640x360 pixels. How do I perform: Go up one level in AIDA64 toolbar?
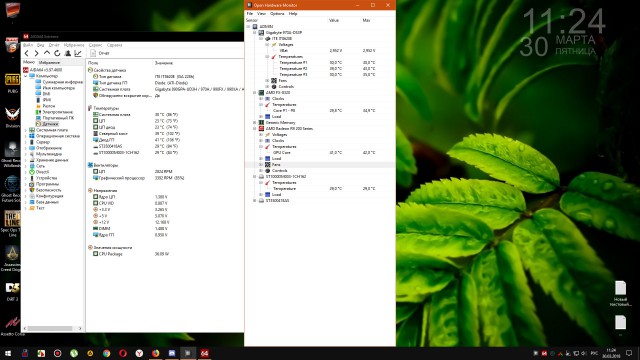[47, 53]
